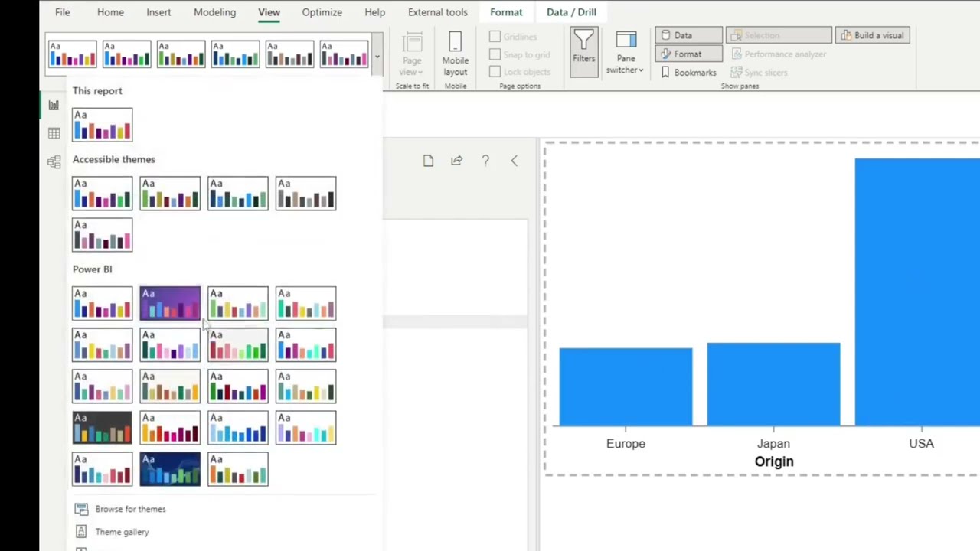The width and height of the screenshot is (980, 551).
Task: Select the USA bar in chart
Action: pos(917,292)
